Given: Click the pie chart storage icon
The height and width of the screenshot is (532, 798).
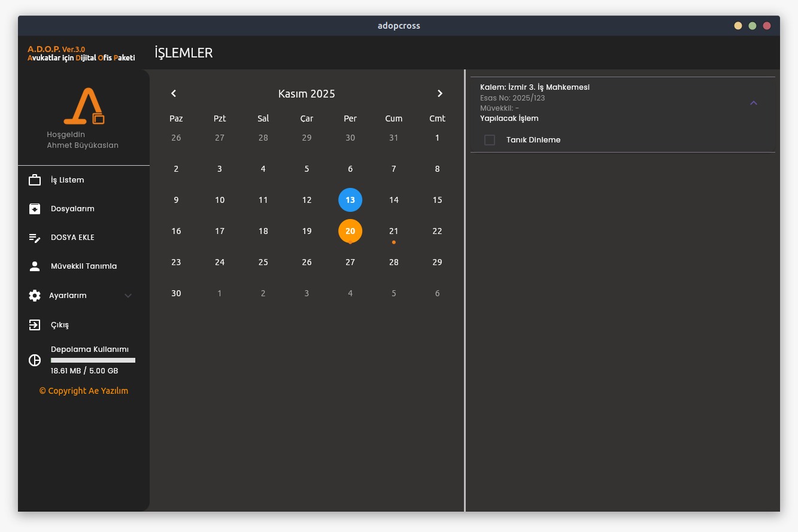Looking at the screenshot, I should pos(35,360).
